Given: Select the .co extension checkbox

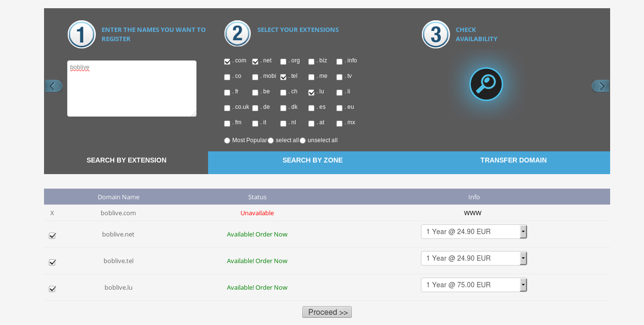Looking at the screenshot, I should coord(227,77).
